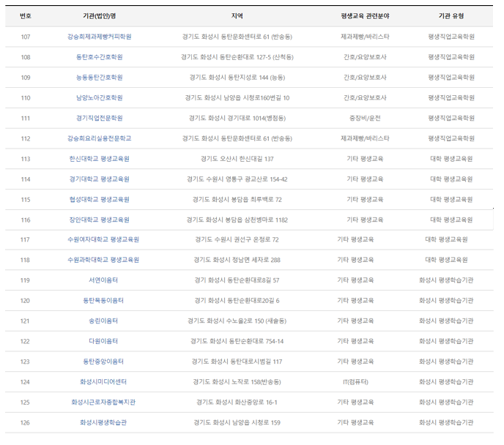Click the IT(컴퓨터) field cell
The width and height of the screenshot is (504, 445).
point(355,382)
